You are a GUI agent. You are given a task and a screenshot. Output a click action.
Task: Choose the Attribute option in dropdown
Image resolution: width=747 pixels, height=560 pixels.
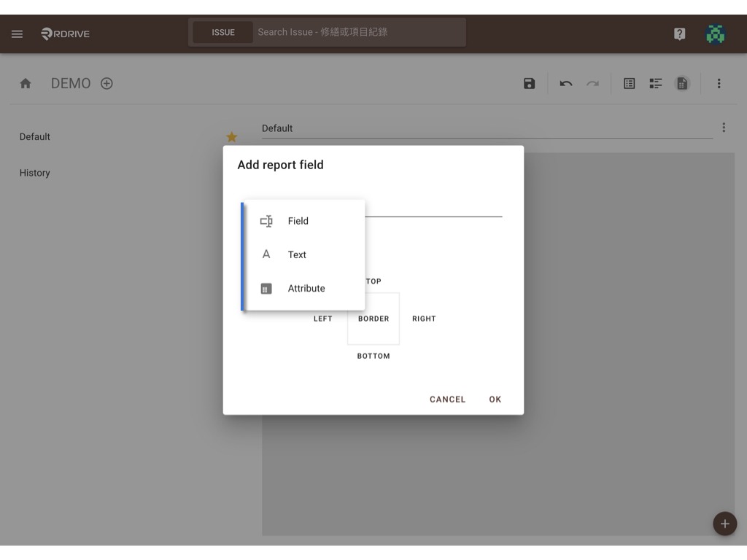pos(304,289)
